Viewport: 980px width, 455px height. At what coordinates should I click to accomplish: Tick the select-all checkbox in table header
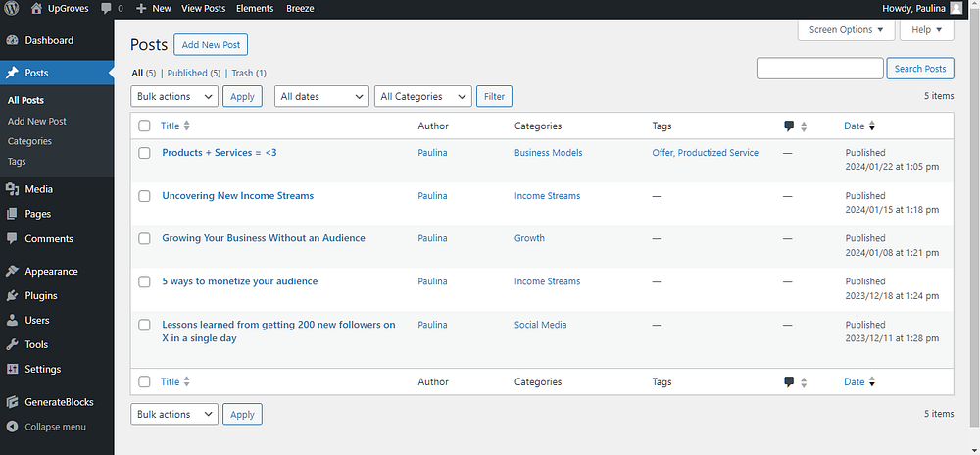[145, 126]
